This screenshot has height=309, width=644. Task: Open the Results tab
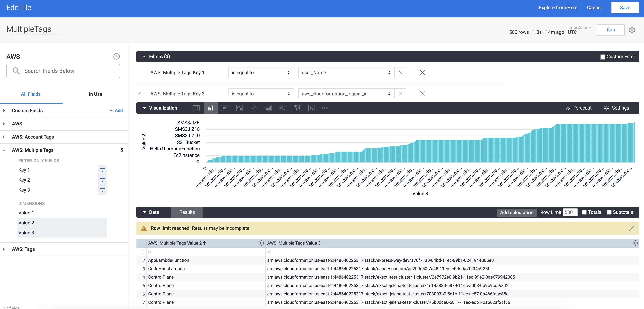(x=187, y=212)
